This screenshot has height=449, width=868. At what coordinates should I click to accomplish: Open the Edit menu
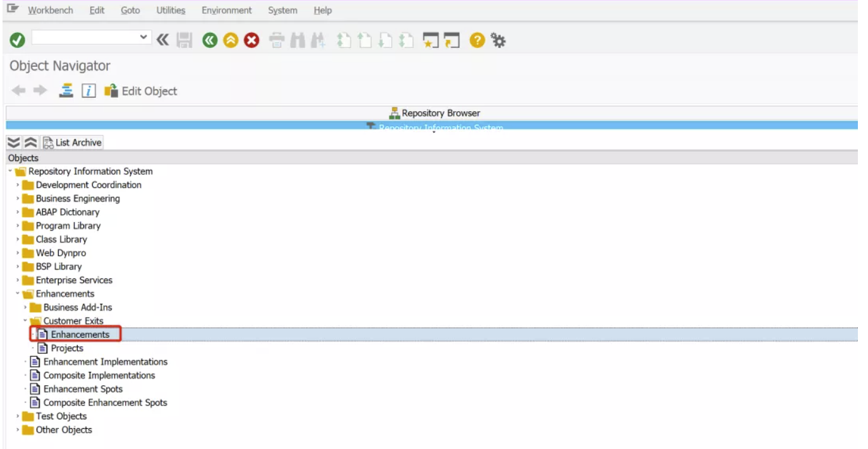tap(97, 10)
